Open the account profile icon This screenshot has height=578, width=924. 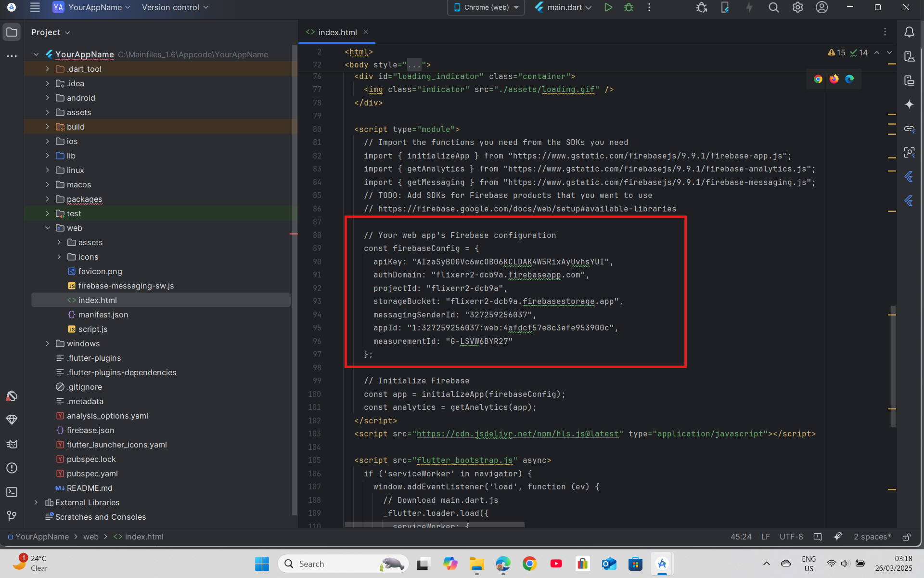pos(821,7)
